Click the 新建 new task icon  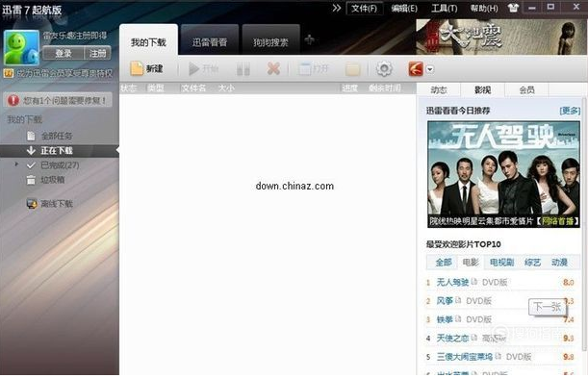(137, 68)
